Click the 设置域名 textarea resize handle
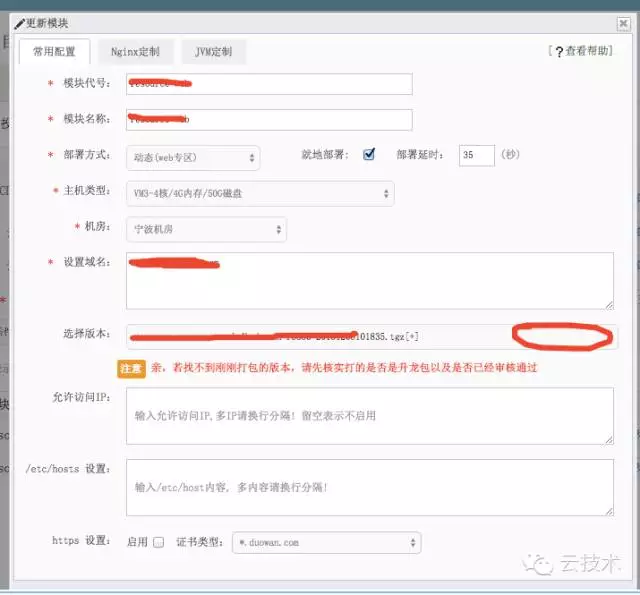Image resolution: width=640 pixels, height=595 pixels. point(607,303)
